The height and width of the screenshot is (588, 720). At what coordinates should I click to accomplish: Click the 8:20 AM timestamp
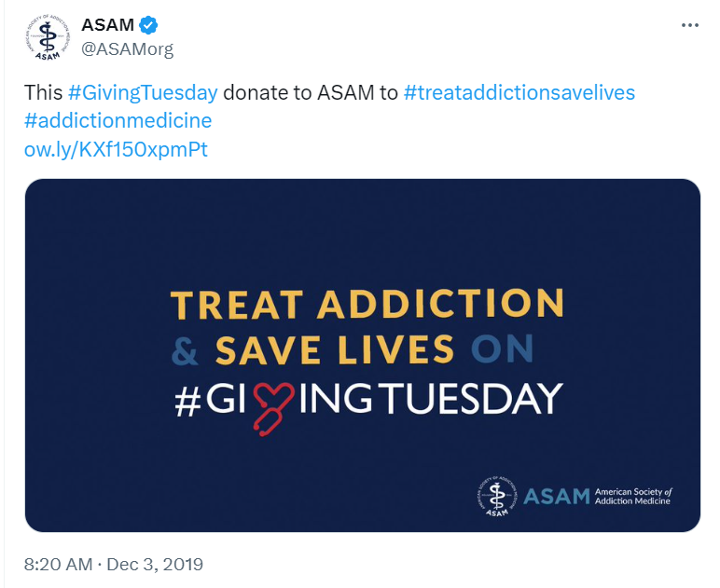[59, 565]
